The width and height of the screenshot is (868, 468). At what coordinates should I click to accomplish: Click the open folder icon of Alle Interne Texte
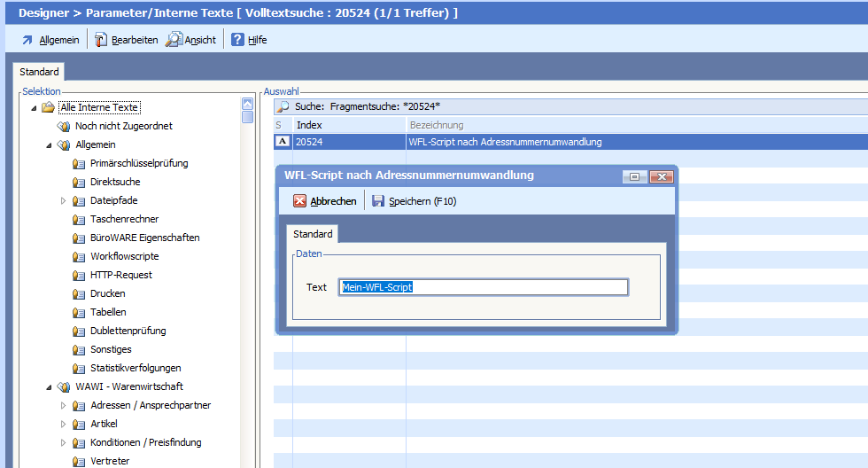point(48,107)
